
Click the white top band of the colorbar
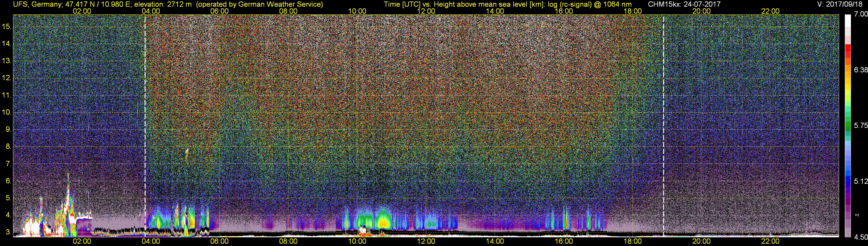coord(847,21)
